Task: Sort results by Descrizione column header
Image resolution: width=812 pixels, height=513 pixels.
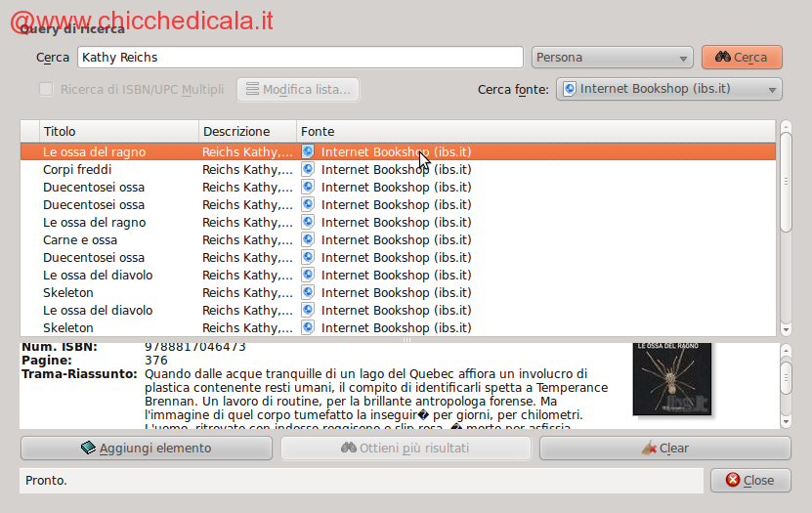Action: tap(247, 131)
